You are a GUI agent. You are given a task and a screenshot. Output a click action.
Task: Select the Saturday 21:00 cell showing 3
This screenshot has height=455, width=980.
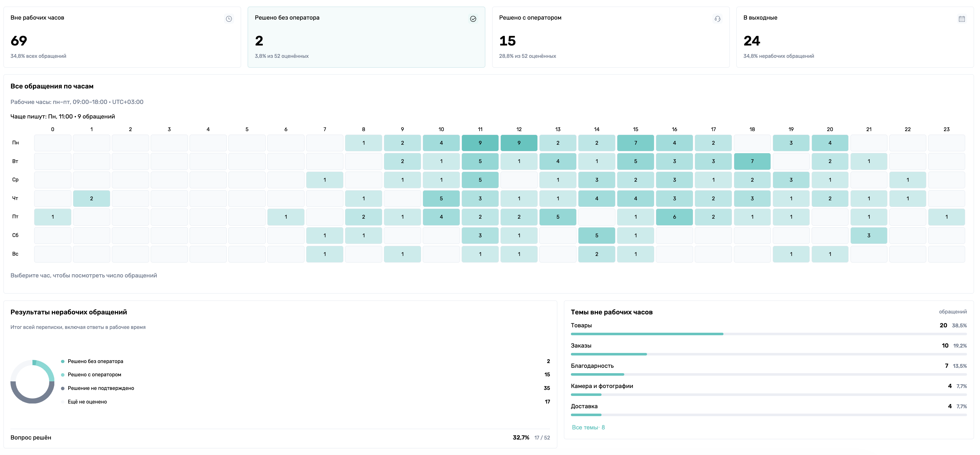[868, 235]
